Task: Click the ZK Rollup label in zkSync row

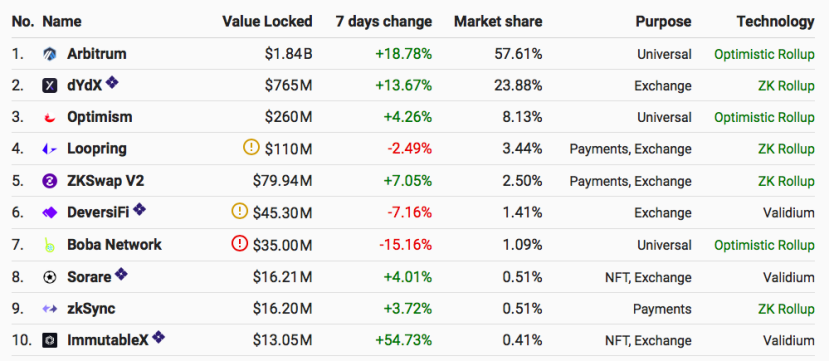Action: [x=786, y=309]
